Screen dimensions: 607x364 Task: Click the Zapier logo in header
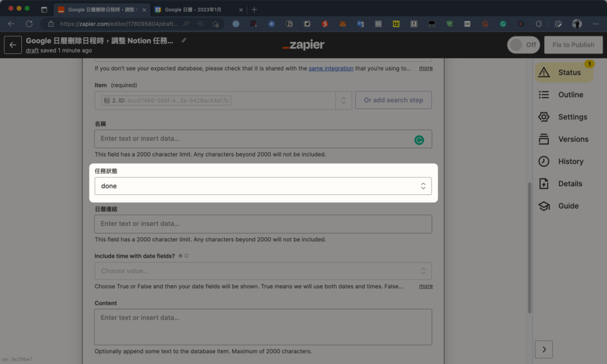point(303,45)
